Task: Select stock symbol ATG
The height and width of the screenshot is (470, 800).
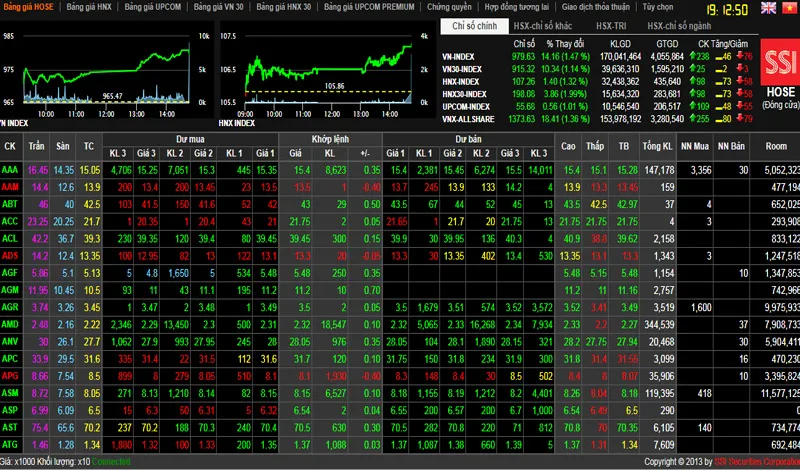Action: tap(10, 444)
